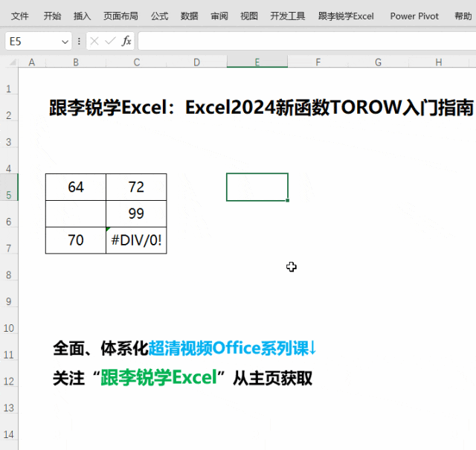The width and height of the screenshot is (476, 450).
Task: Click cell containing 99
Action: point(136,213)
